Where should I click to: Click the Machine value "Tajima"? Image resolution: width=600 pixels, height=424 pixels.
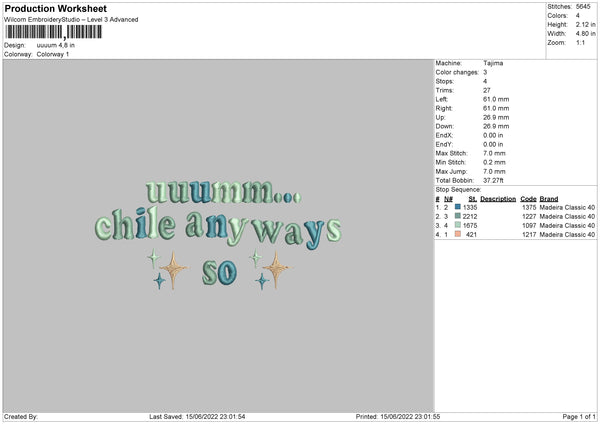pos(493,63)
